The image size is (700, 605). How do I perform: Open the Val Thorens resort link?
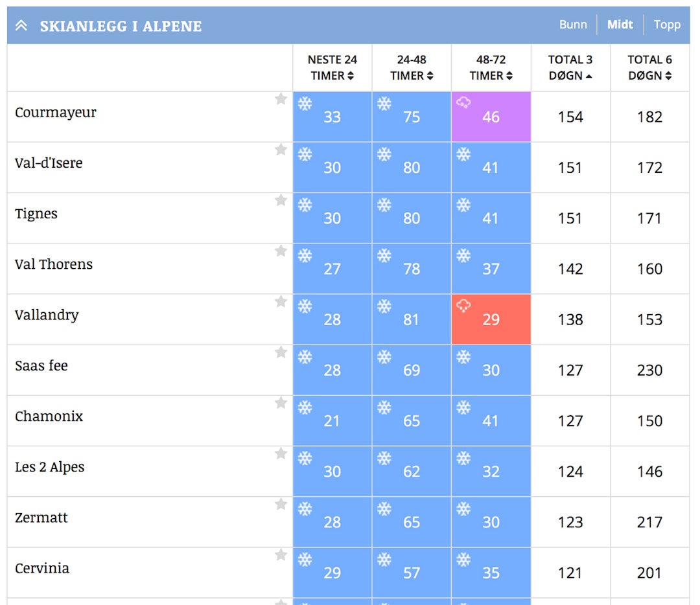54,264
